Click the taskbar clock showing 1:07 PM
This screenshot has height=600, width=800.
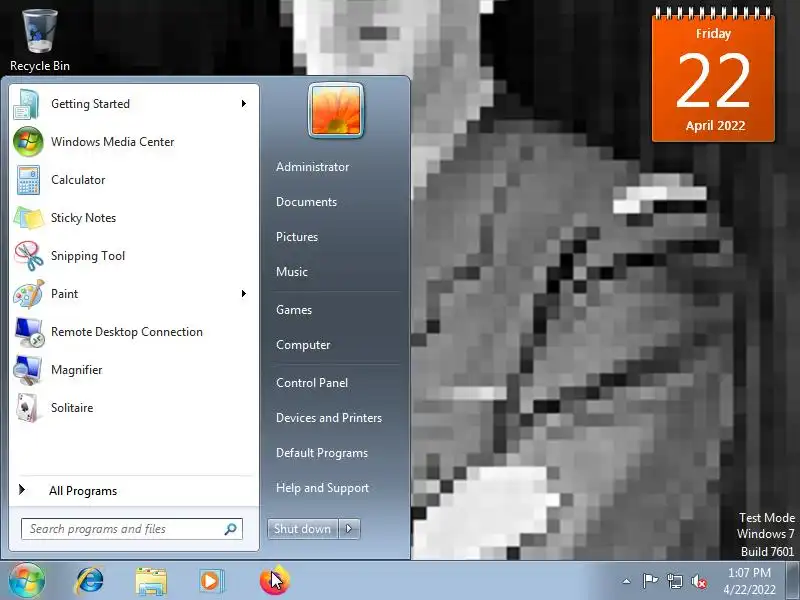749,581
